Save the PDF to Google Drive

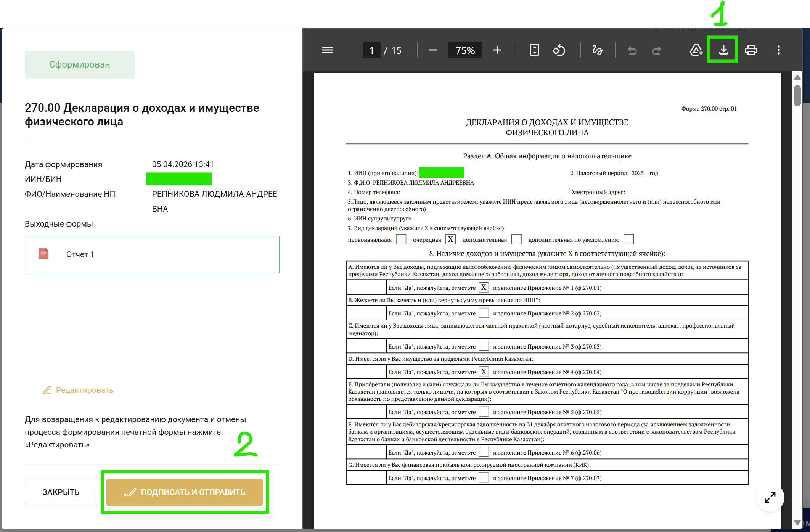click(696, 50)
